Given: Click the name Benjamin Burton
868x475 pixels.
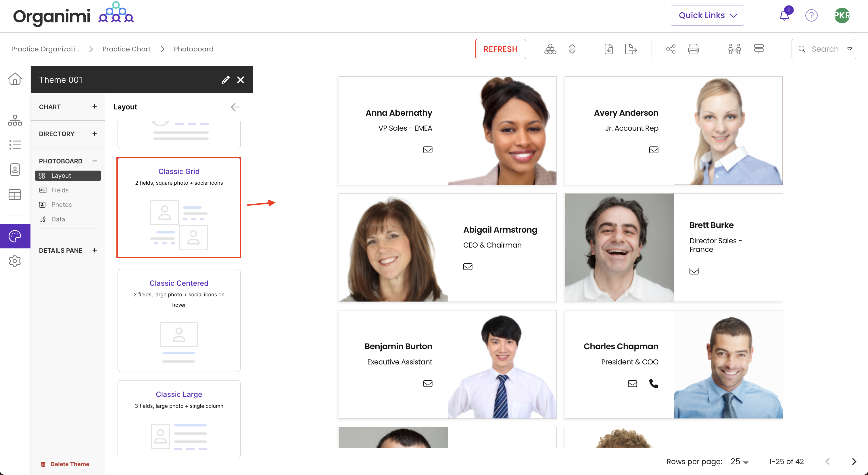Looking at the screenshot, I should click(398, 346).
